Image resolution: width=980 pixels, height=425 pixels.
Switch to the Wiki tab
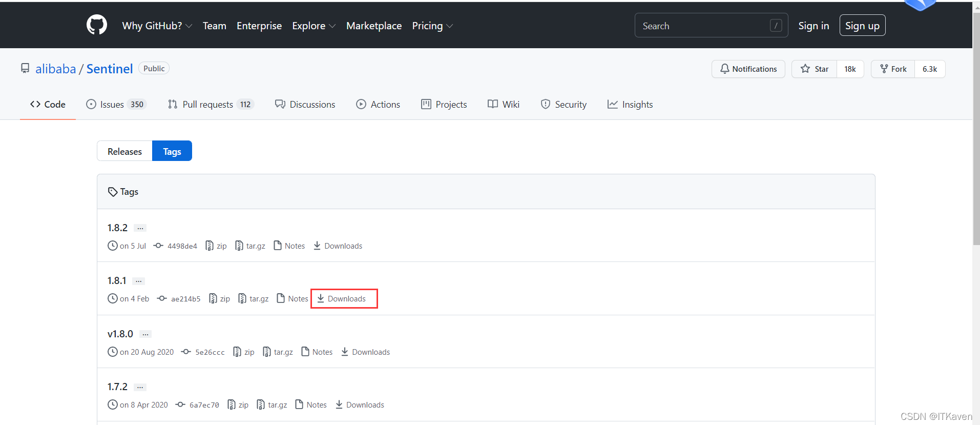[503, 104]
